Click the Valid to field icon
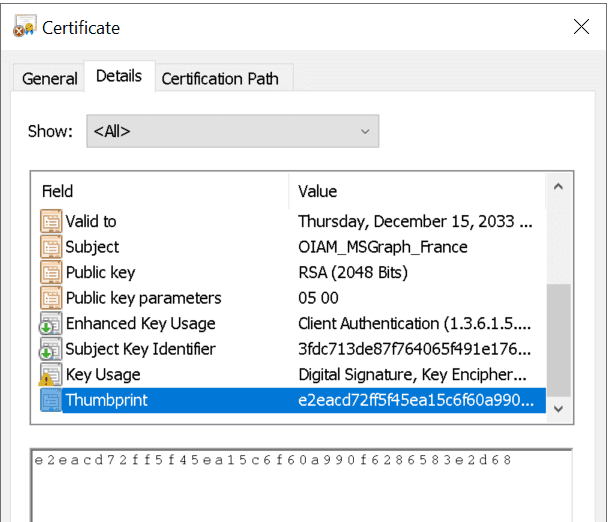Image resolution: width=609 pixels, height=522 pixels. 50,222
